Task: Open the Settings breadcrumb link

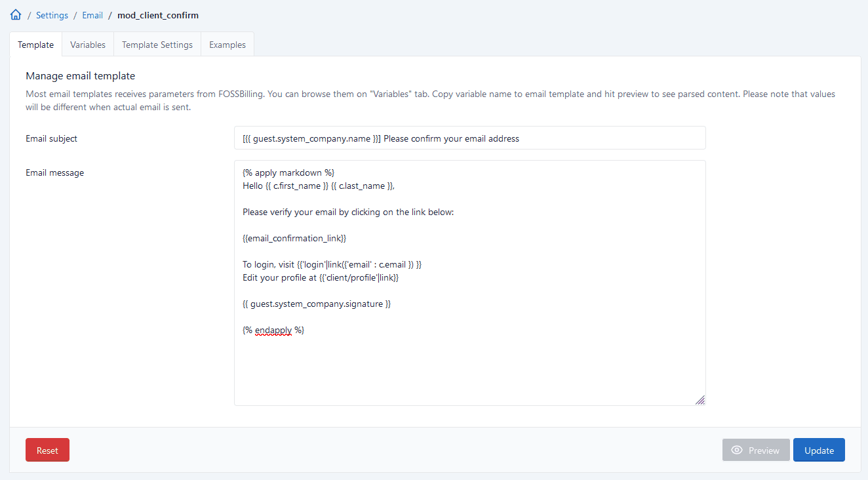Action: (x=52, y=14)
